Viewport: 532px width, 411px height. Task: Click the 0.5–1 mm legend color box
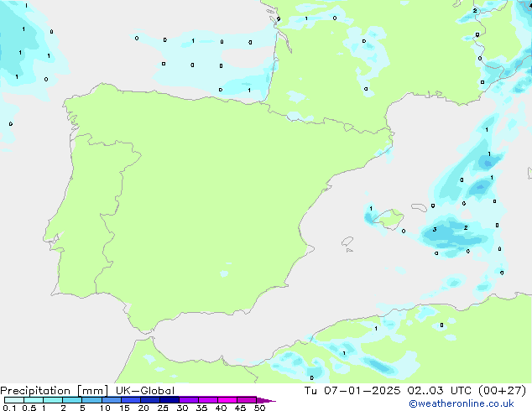(x=34, y=400)
